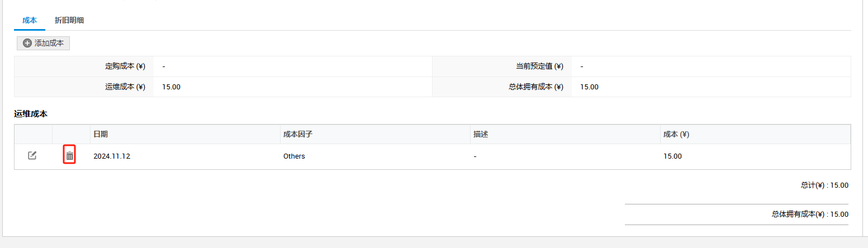This screenshot has width=868, height=248.
Task: Switch to the 成本 tab
Action: click(30, 20)
